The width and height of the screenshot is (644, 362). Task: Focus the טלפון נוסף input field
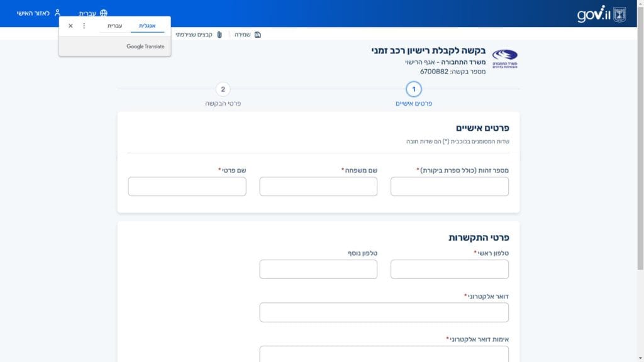click(x=318, y=270)
